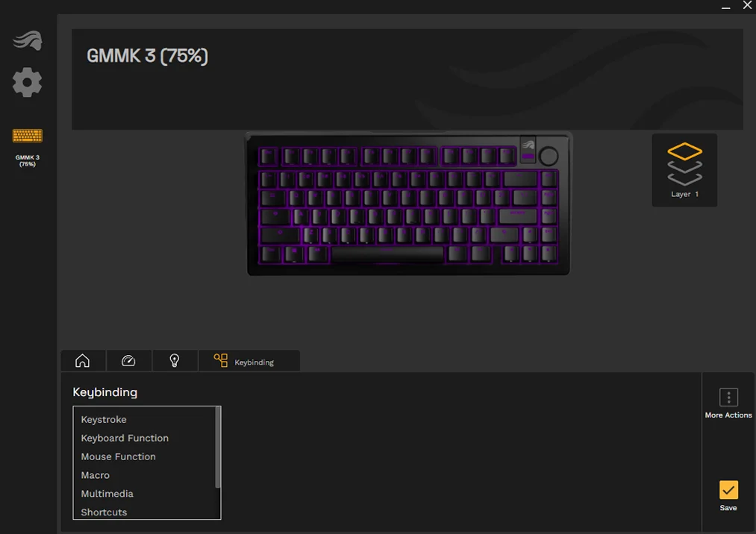Open More Actions three-dot menu
756x534 pixels.
(728, 403)
